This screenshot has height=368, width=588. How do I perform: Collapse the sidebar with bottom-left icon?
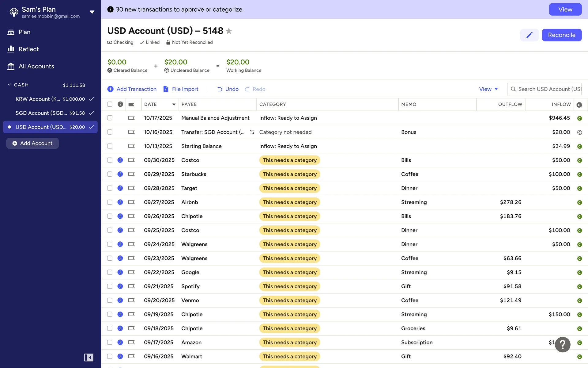(89, 357)
